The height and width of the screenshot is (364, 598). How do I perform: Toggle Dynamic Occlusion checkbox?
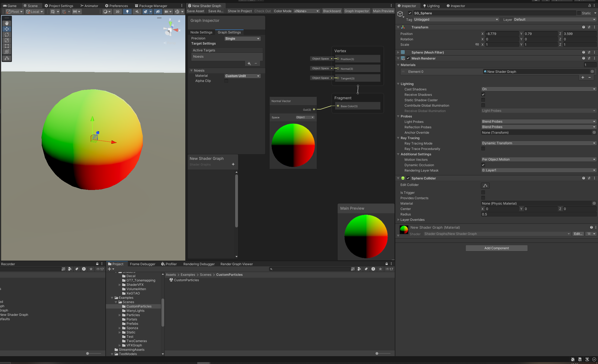pos(483,165)
